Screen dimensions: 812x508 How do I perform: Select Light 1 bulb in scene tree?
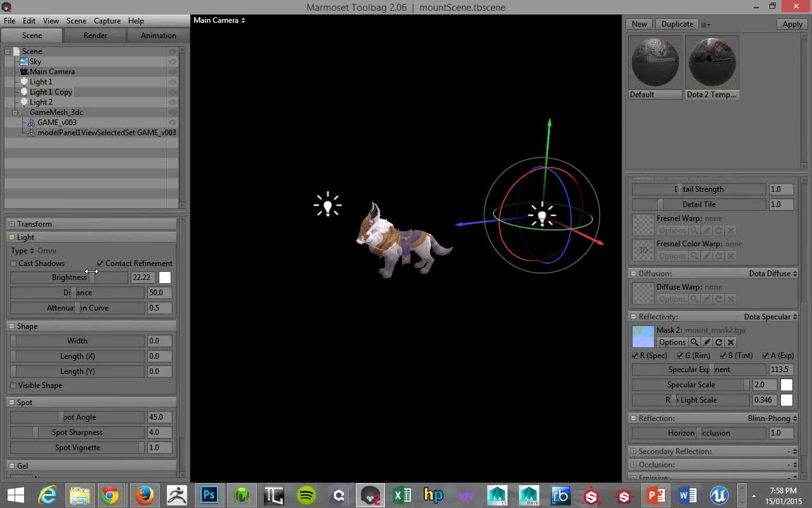(x=24, y=82)
